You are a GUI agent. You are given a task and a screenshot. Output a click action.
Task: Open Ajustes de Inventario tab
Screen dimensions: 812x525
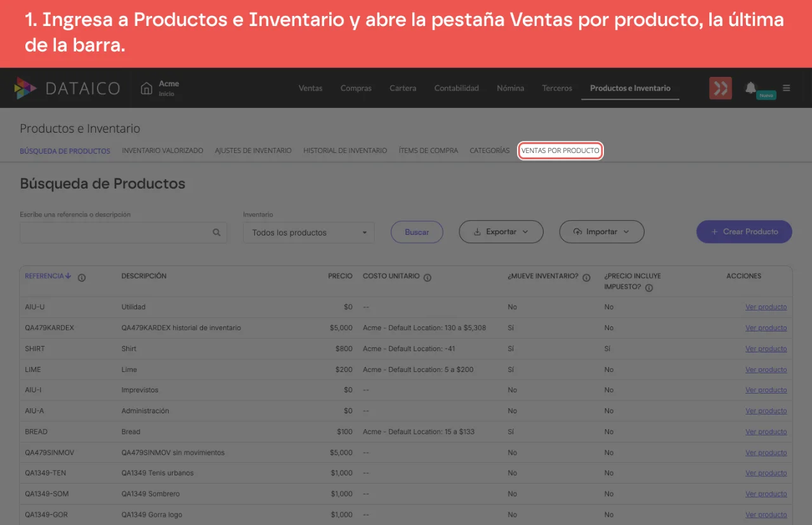pyautogui.click(x=253, y=151)
